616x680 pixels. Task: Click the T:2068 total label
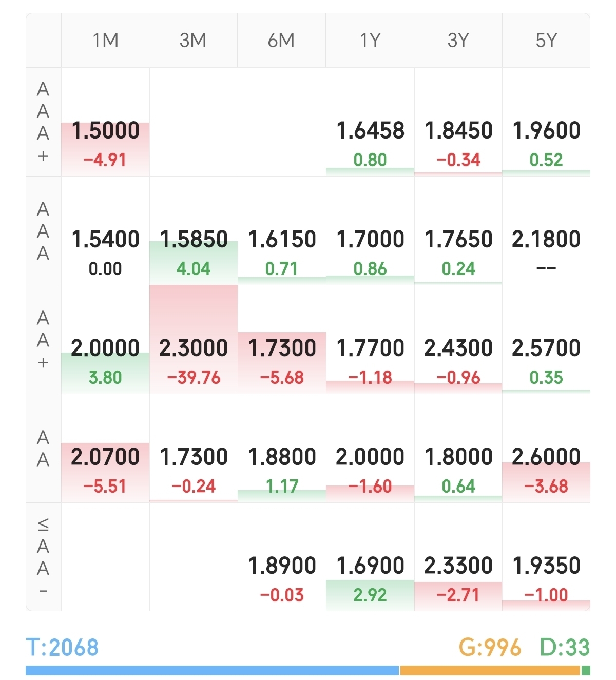(x=62, y=648)
